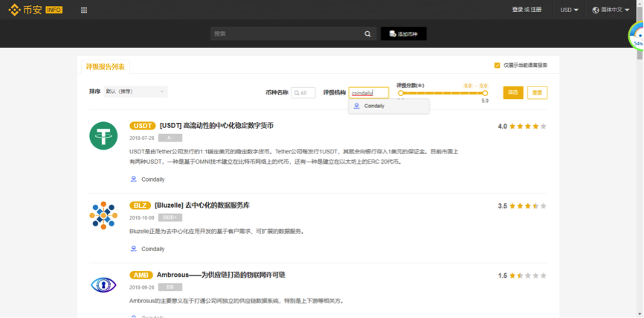Click Coindaily icon under Bluzelle report
The height and width of the screenshot is (318, 644).
[133, 249]
